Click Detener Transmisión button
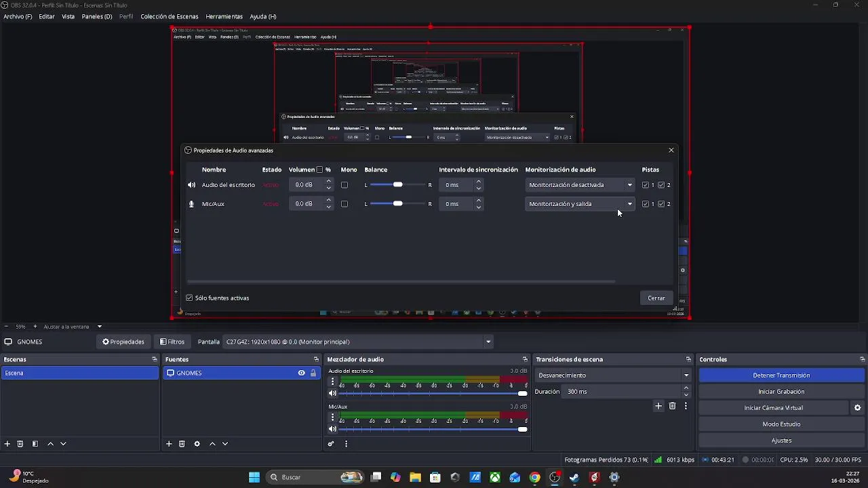This screenshot has width=868, height=488. coord(781,375)
